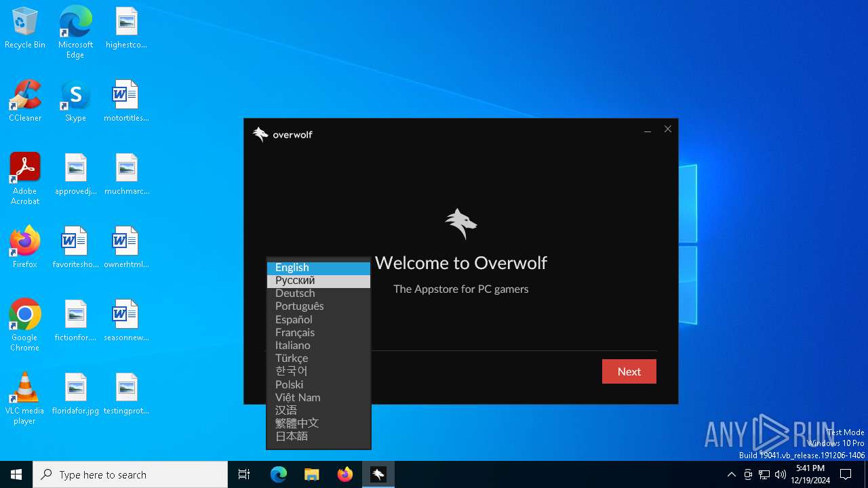Select Firefox desktop shortcut
The height and width of the screenshot is (488, 868).
pyautogui.click(x=25, y=248)
